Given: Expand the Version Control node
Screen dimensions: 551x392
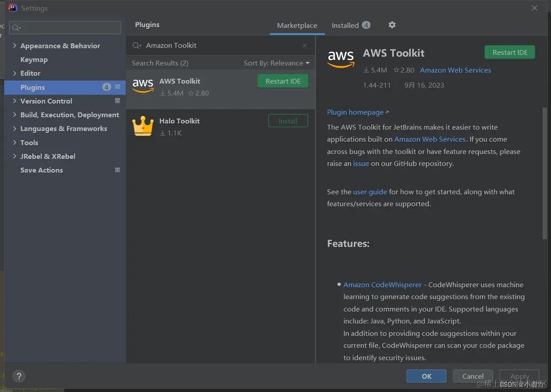Looking at the screenshot, I should (x=15, y=101).
